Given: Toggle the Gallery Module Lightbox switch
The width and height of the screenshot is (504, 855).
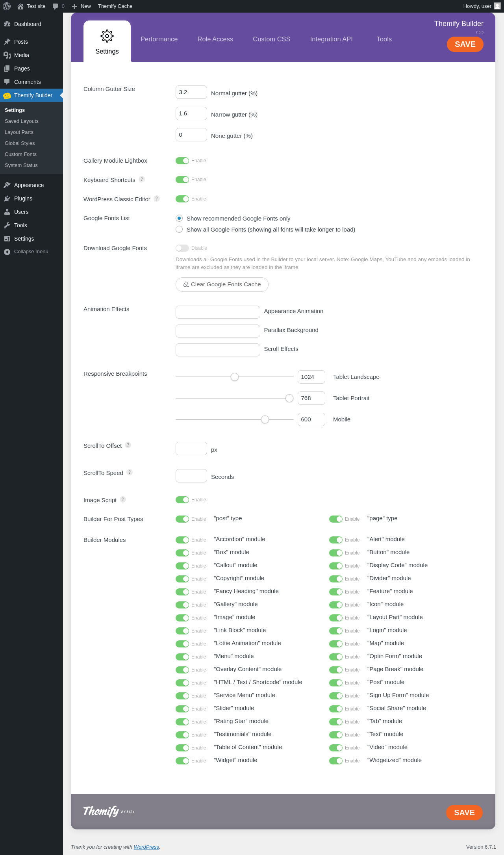Looking at the screenshot, I should (x=182, y=161).
